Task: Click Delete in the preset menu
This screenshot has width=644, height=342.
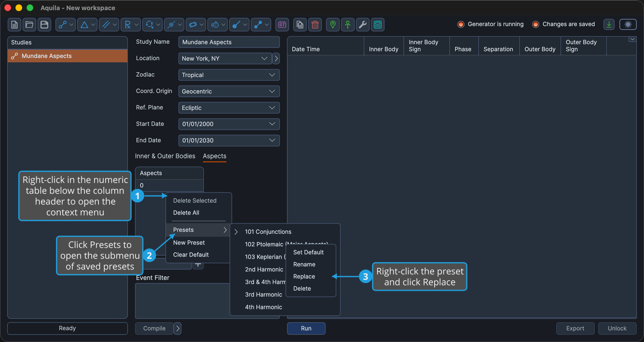Action: [302, 288]
